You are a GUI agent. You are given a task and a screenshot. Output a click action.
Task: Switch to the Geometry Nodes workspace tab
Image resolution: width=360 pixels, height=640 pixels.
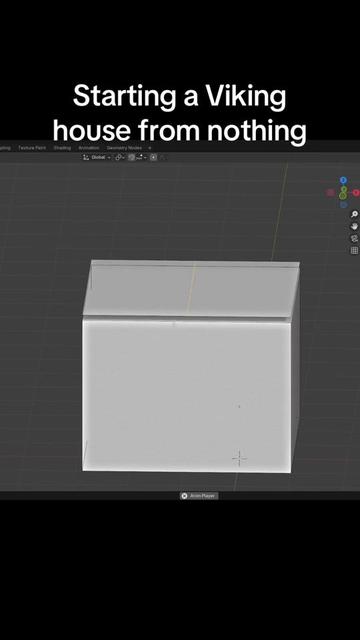(124, 148)
